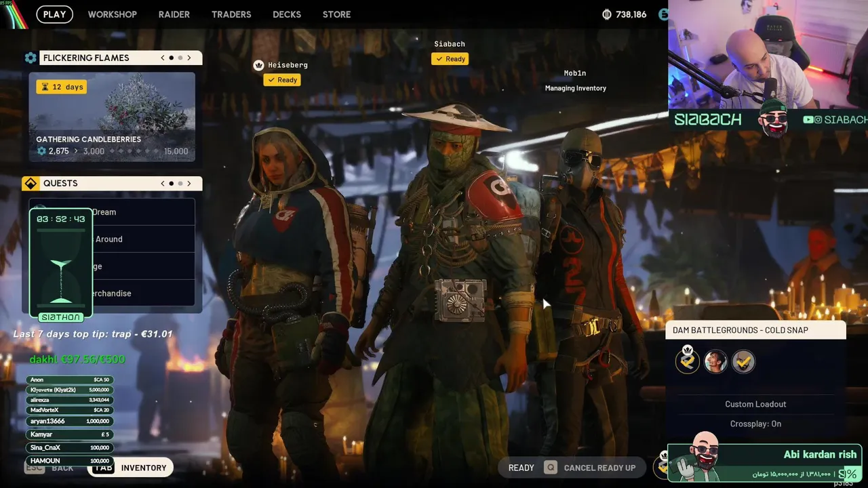Click the rainbow stripe game logo
Viewport: 868px width, 488px height.
click(x=14, y=15)
